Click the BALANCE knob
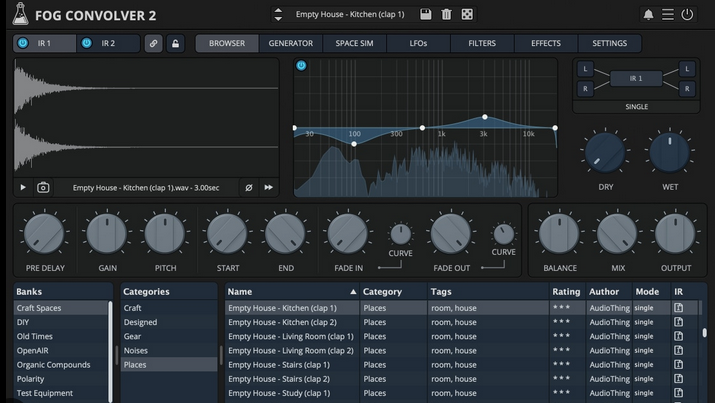 560,233
